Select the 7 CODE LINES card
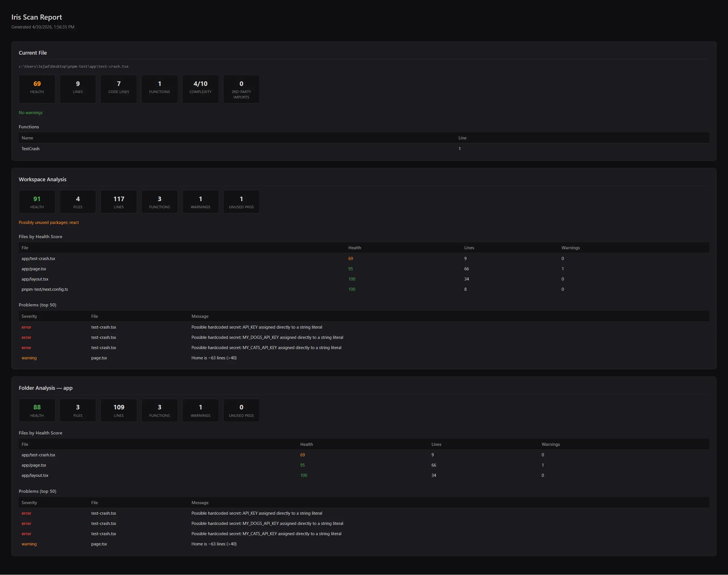This screenshot has height=575, width=728. click(x=119, y=89)
